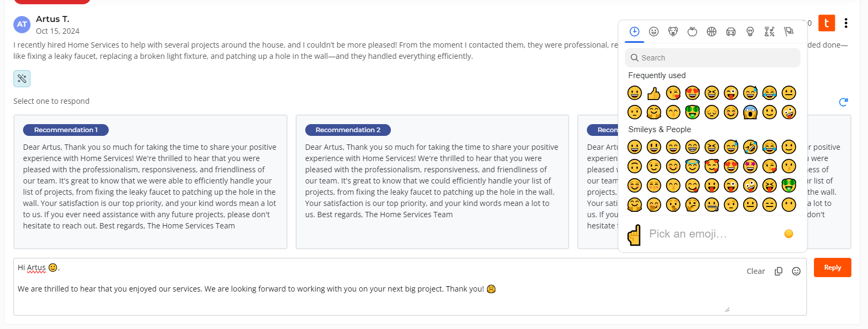The height and width of the screenshot is (329, 868).
Task: Click the emoji Search field
Action: pos(713,58)
